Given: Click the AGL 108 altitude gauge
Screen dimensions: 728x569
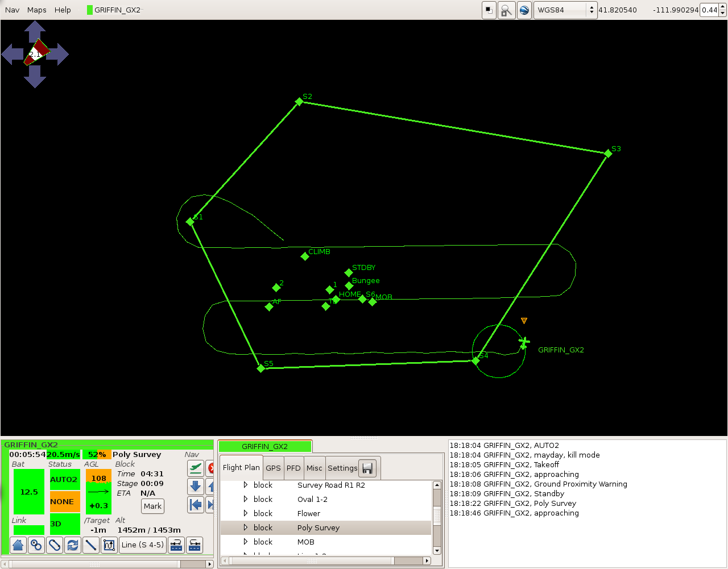Looking at the screenshot, I should [x=98, y=492].
